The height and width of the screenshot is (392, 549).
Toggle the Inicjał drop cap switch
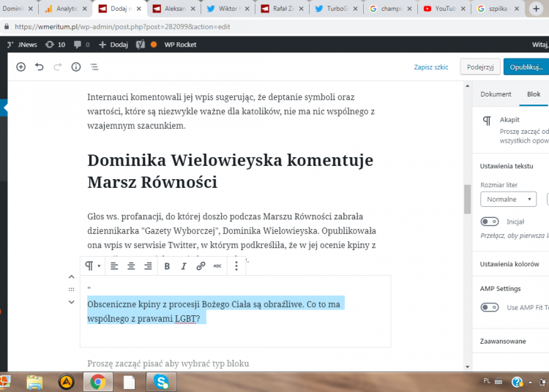coord(490,221)
